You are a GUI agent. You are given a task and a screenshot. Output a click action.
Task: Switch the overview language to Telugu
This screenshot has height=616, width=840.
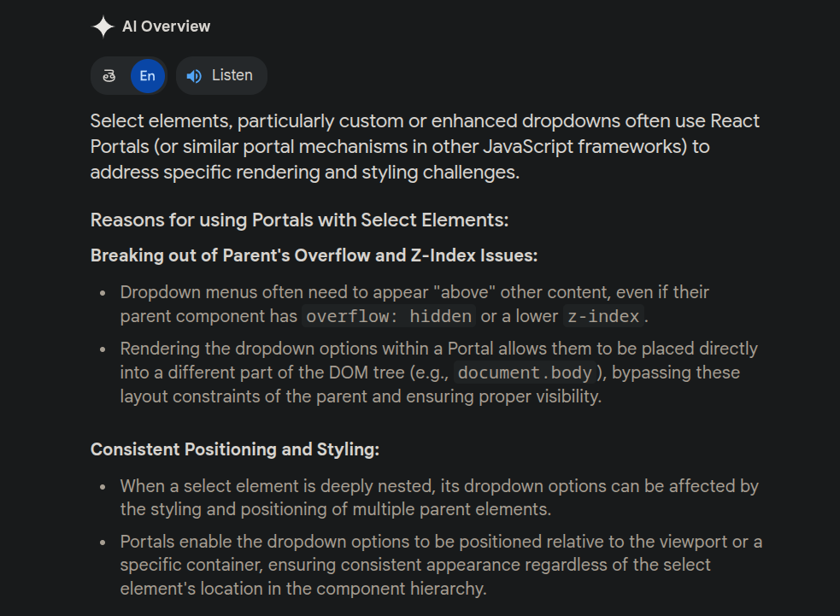(x=109, y=76)
